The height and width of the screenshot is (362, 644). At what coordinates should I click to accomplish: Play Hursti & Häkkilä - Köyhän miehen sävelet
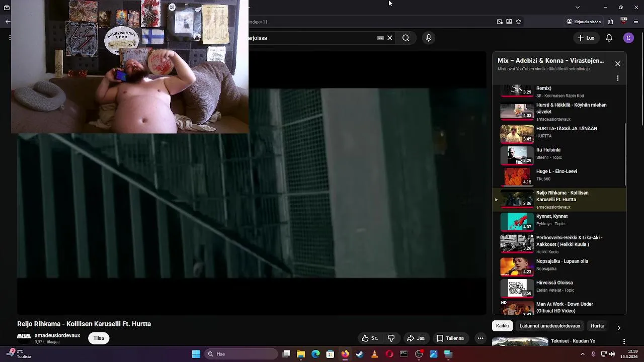tap(559, 112)
